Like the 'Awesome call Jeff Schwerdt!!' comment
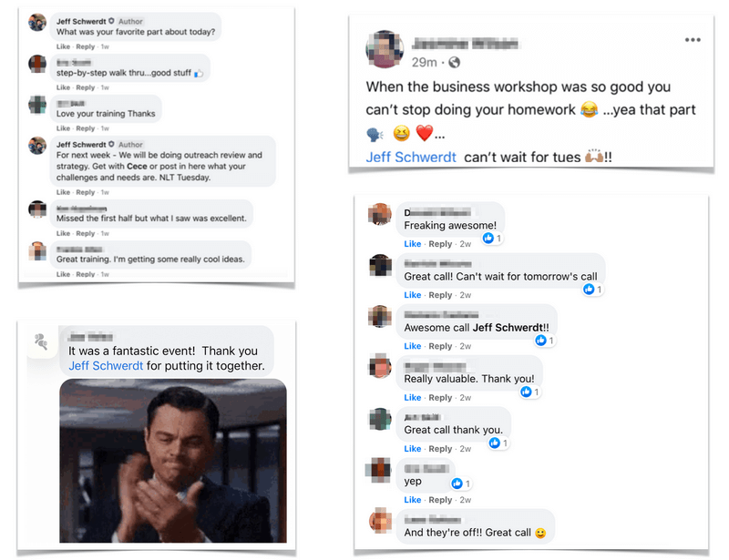Image resolution: width=729 pixels, height=560 pixels. (413, 346)
